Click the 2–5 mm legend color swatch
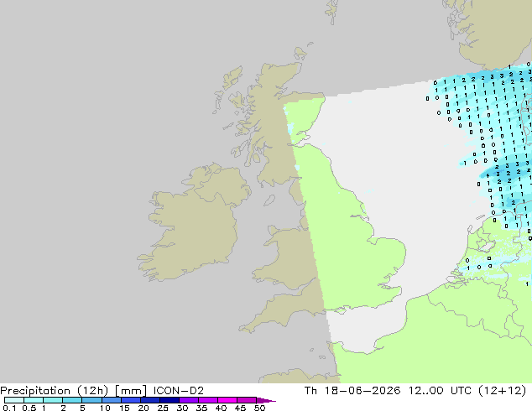The height and width of the screenshot is (411, 532). click(72, 400)
